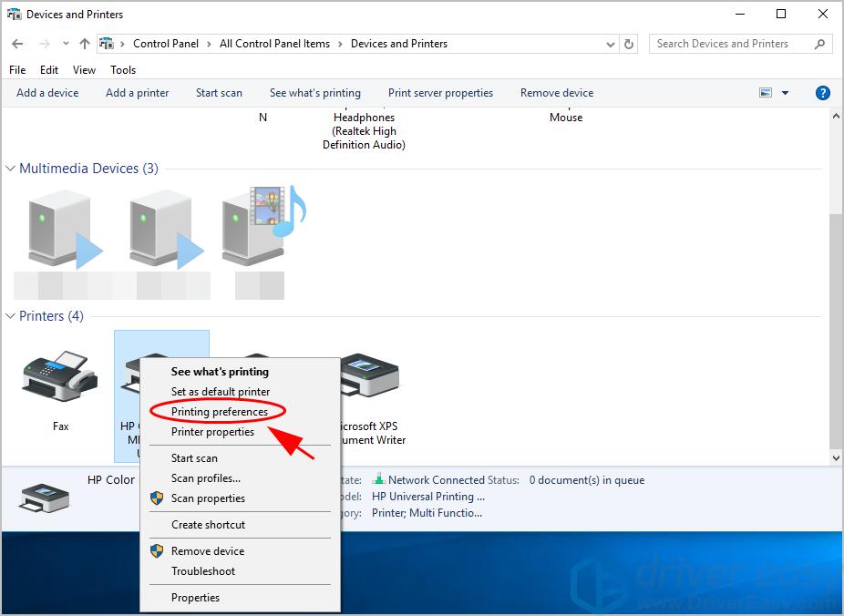Image resolution: width=844 pixels, height=616 pixels.
Task: Click Add a printer
Action: tap(137, 92)
